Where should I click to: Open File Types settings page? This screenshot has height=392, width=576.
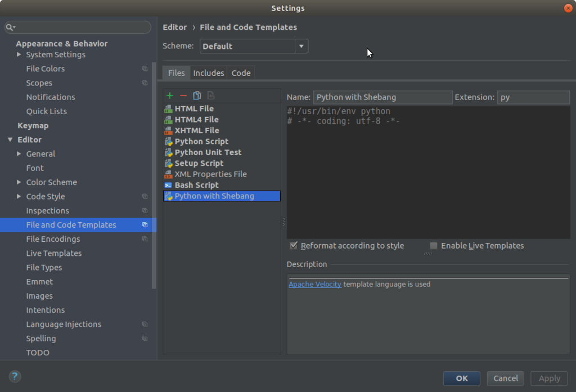tap(44, 268)
